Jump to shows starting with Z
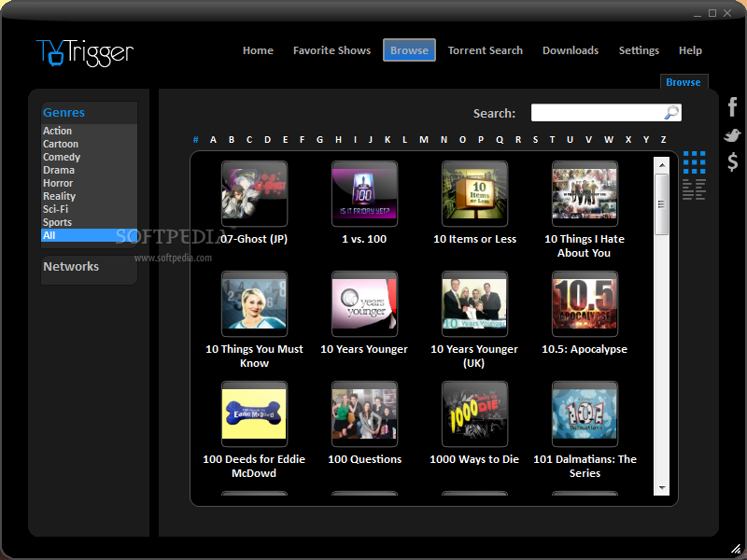Screen dimensions: 747x560 pyautogui.click(x=663, y=139)
